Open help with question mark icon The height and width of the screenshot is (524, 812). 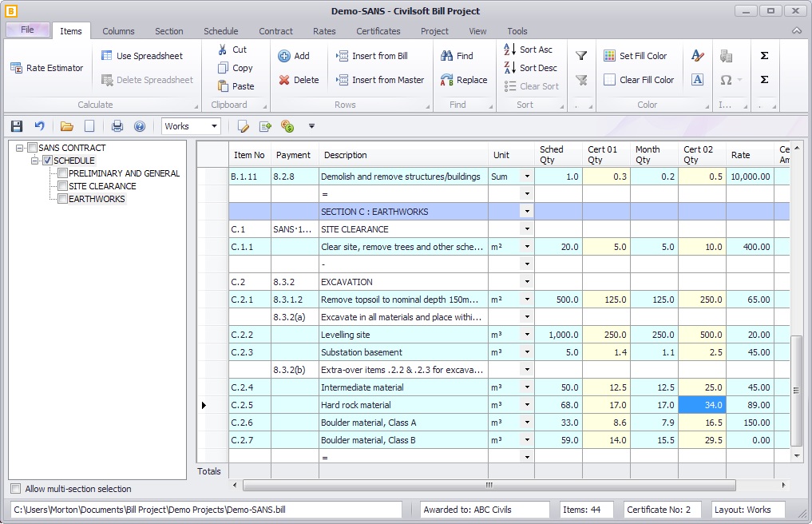click(x=140, y=126)
